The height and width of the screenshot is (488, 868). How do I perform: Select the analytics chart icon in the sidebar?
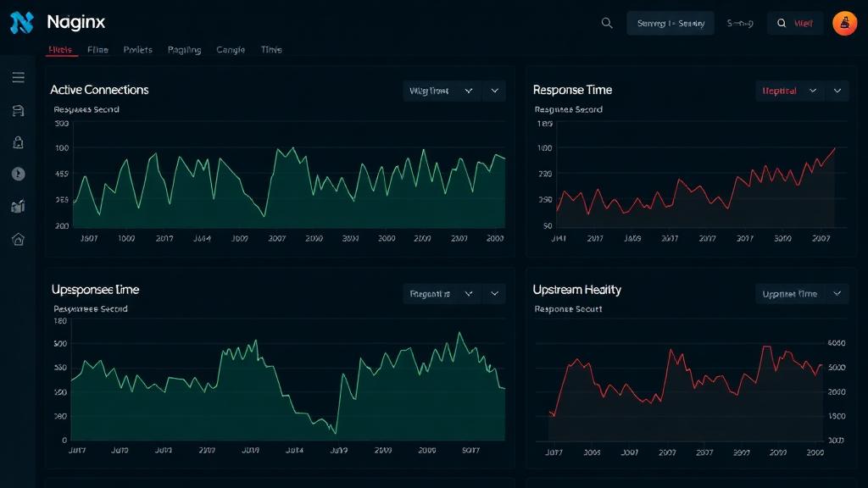click(19, 206)
